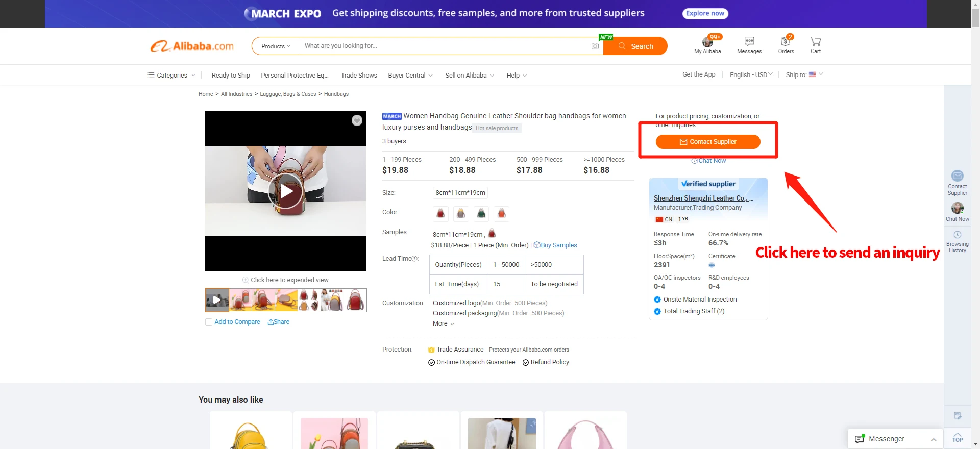Viewport: 980px width, 449px height.
Task: Click the Total Trading Staff verified badge
Action: [x=657, y=311]
